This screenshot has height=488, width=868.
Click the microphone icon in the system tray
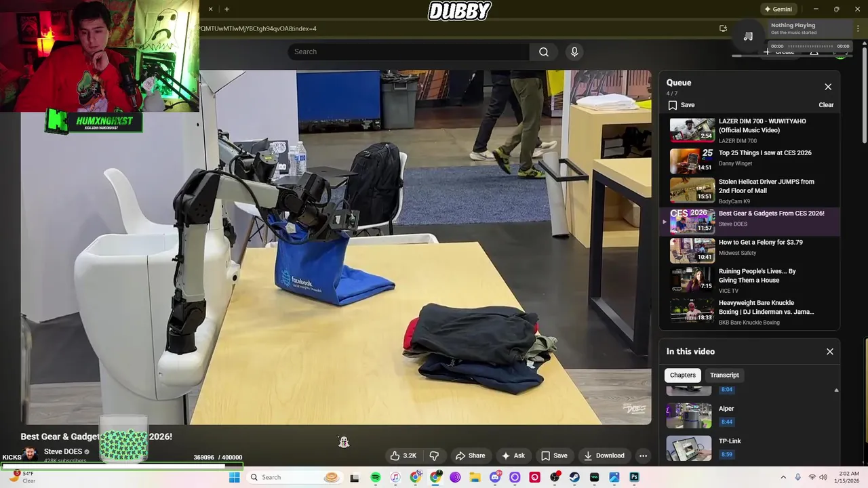(797, 477)
